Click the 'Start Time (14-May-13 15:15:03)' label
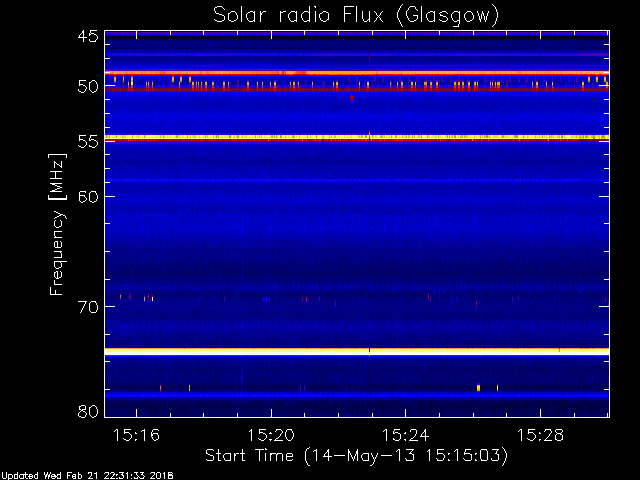The width and height of the screenshot is (640, 480). click(x=356, y=456)
